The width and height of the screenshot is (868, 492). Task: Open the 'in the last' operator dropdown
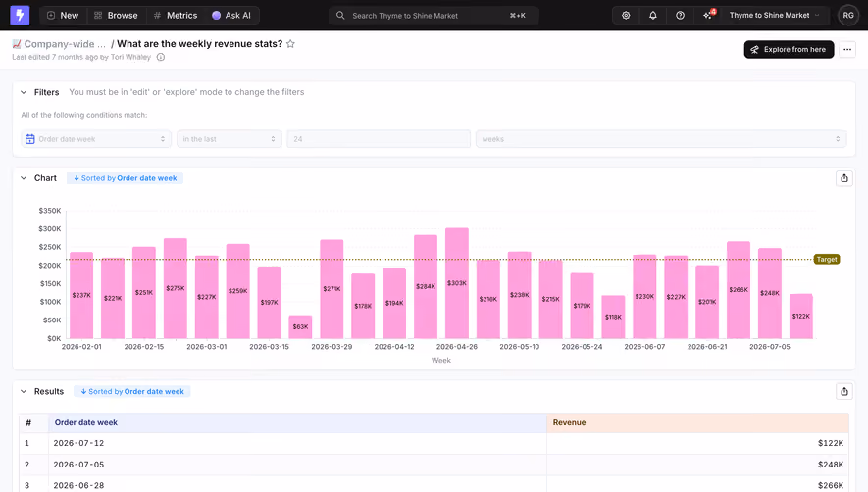pyautogui.click(x=230, y=139)
